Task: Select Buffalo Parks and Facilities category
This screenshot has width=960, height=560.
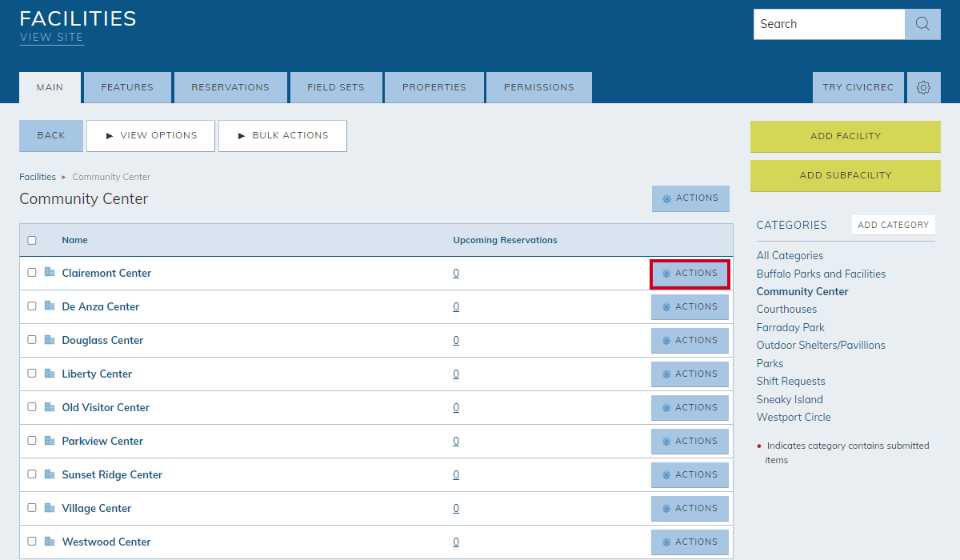Action: coord(821,274)
